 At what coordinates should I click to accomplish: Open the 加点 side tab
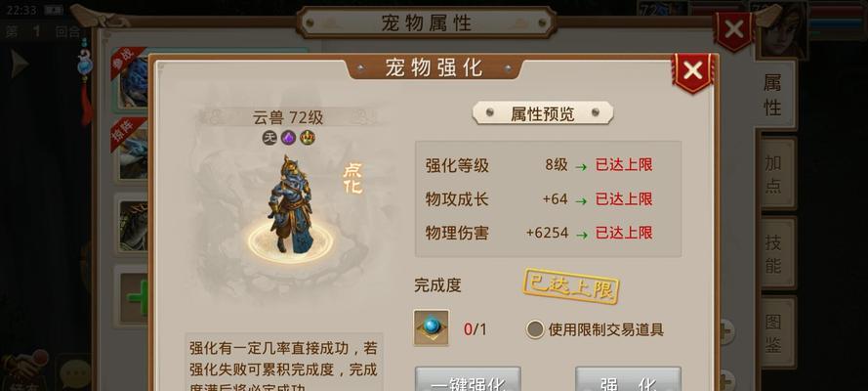[774, 173]
